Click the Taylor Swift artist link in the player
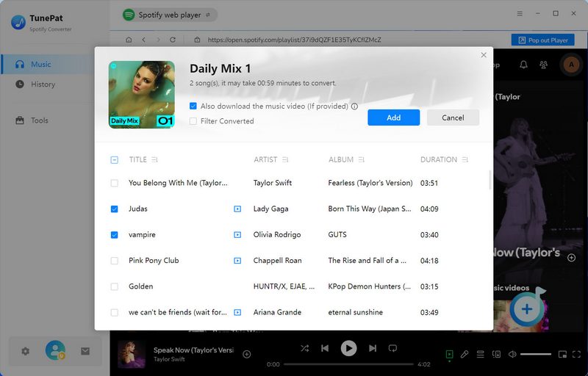The width and height of the screenshot is (588, 376). coord(169,360)
